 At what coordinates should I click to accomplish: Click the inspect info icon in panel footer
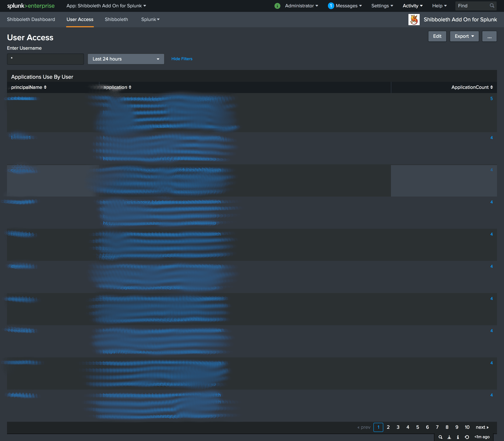coord(458,437)
